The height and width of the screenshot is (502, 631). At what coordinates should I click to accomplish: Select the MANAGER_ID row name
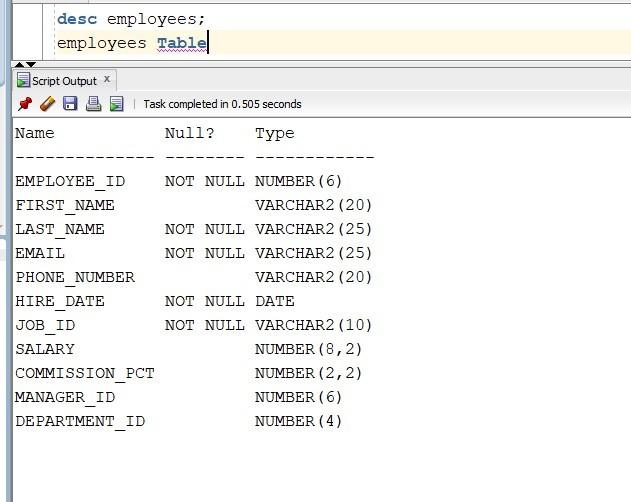tap(65, 397)
